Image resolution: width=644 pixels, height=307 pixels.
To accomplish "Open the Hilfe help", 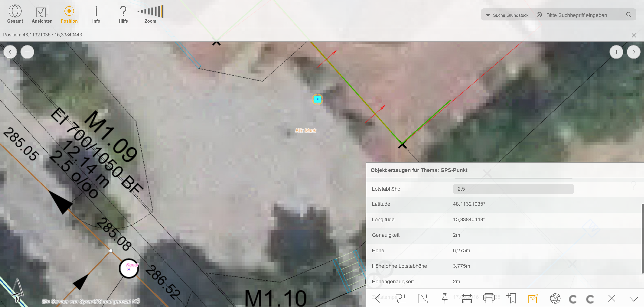I will [x=123, y=14].
